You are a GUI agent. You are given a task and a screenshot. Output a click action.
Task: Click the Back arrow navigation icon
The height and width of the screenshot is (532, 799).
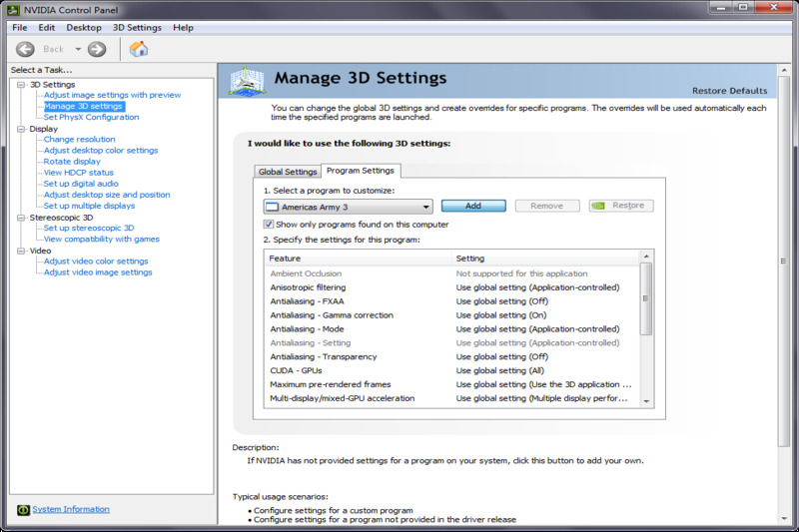click(x=25, y=49)
